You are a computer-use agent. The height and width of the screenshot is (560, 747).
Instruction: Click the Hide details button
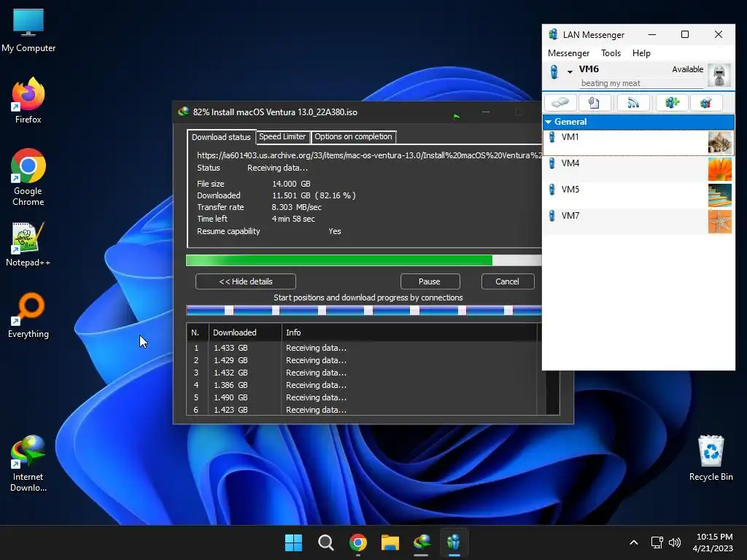(246, 281)
